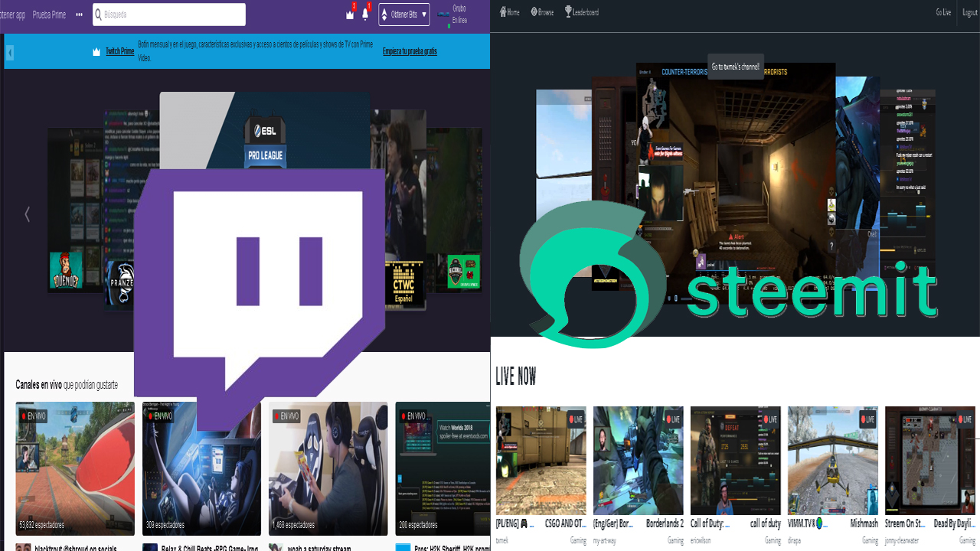Expand the ellipsis menu next to Prueba Prime
Viewport: 980px width, 551px height.
point(79,14)
